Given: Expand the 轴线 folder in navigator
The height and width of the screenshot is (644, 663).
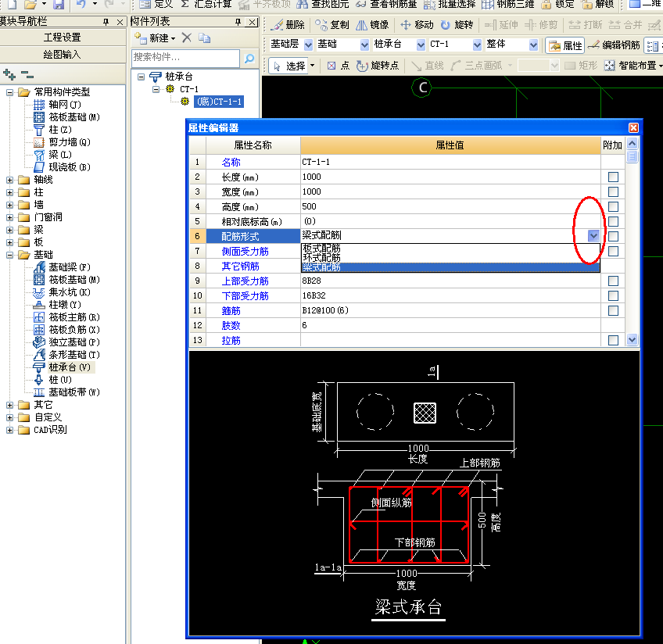Looking at the screenshot, I should [x=9, y=180].
